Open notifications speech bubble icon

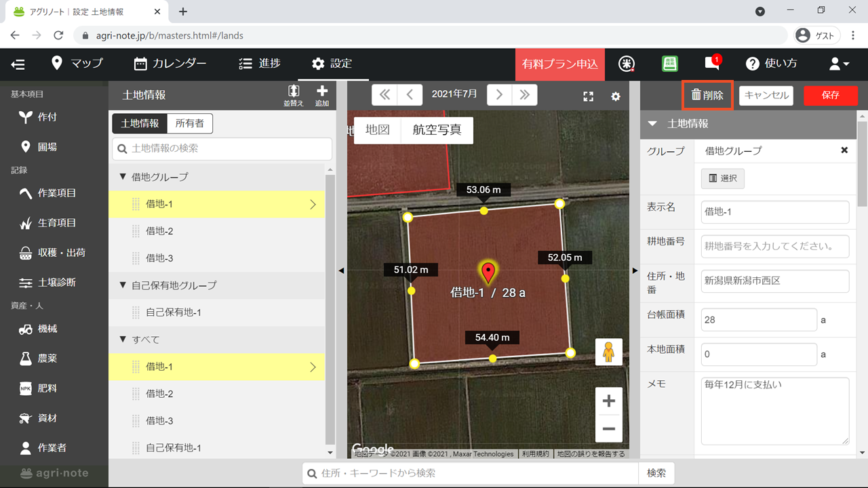click(711, 64)
